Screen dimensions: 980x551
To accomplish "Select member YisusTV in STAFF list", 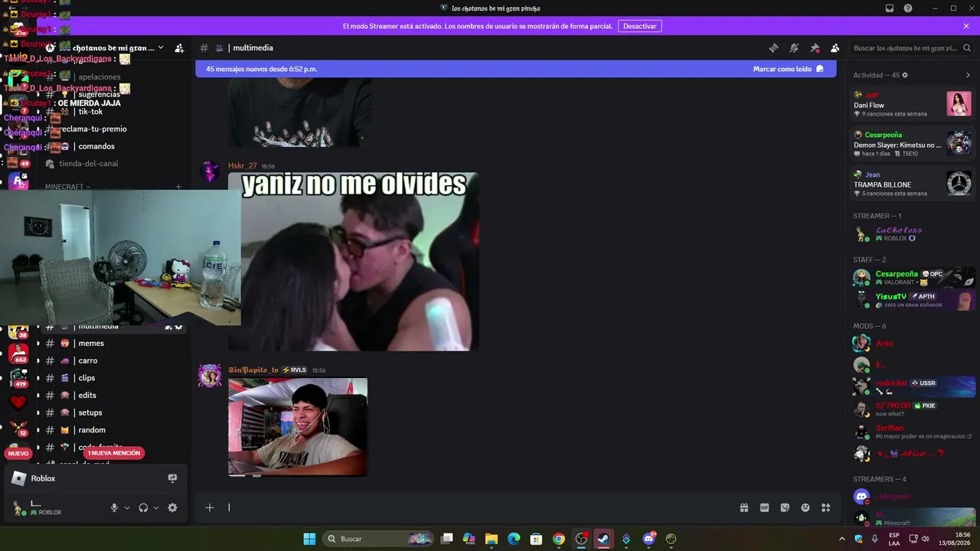I will (x=913, y=300).
